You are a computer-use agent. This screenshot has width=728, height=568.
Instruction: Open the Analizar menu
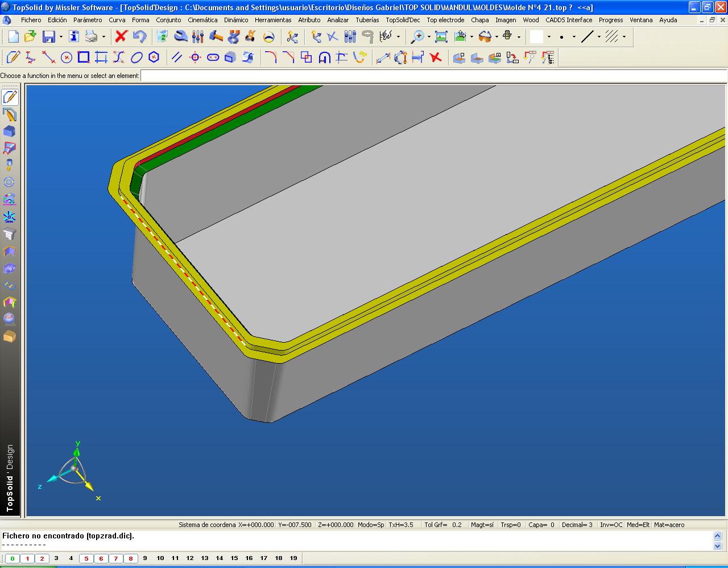[x=338, y=20]
